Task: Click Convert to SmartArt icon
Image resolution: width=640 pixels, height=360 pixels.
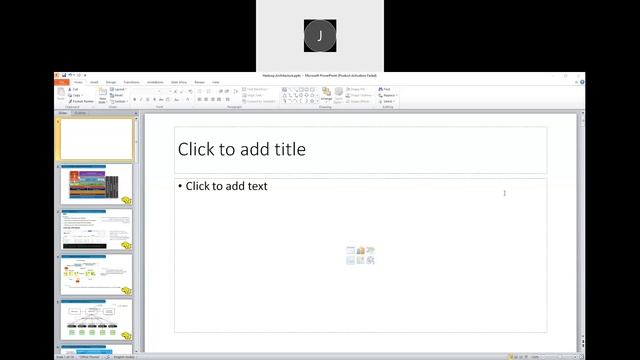Action: click(259, 102)
